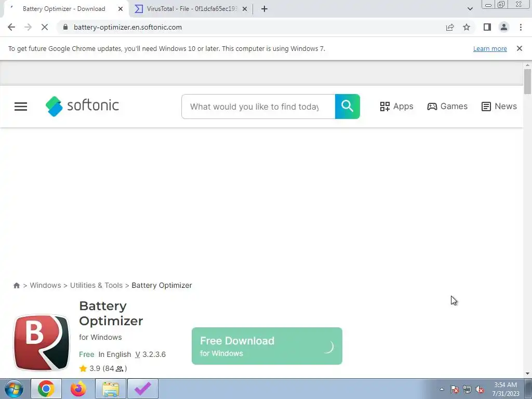532x399 pixels.
Task: Click Battery Optimizer breadcrumb text
Action: (162, 285)
